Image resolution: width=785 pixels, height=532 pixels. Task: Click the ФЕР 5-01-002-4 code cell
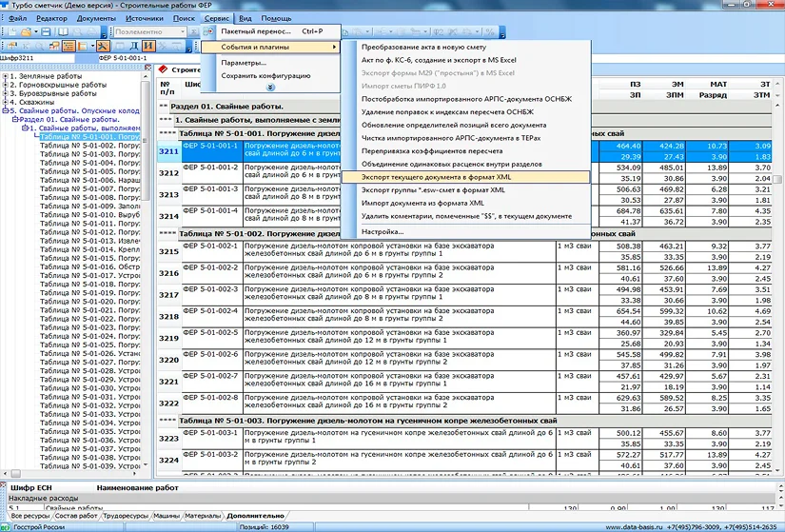(212, 316)
